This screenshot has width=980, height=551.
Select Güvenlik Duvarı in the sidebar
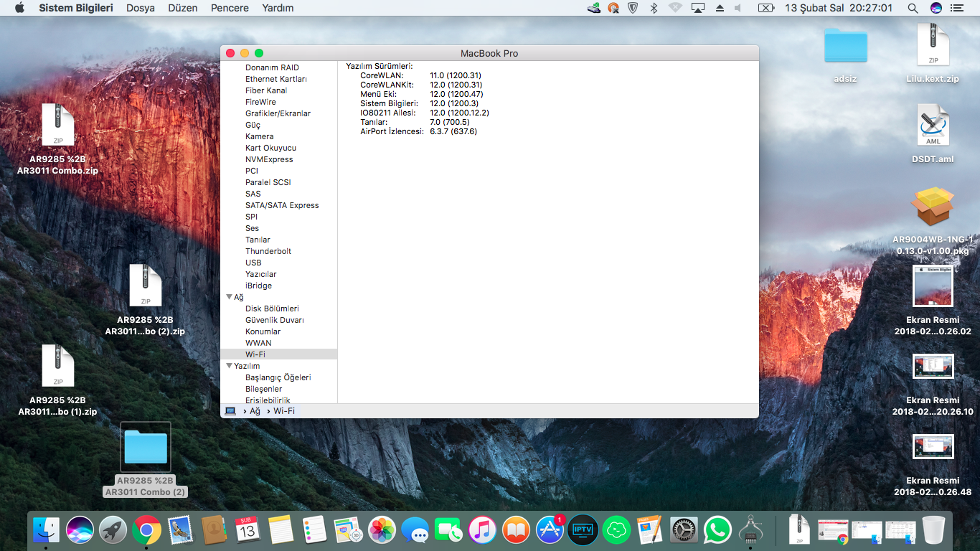[274, 320]
